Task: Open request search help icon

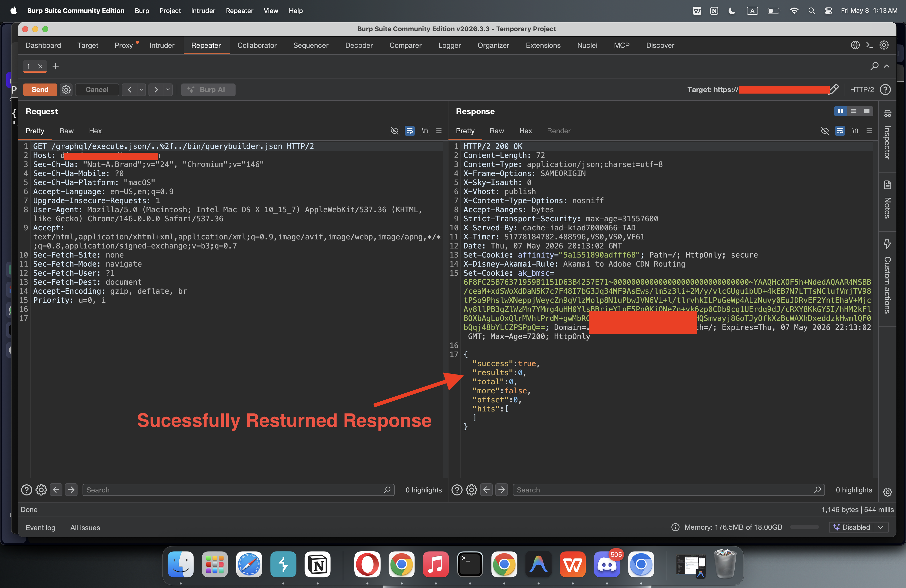Action: [26, 490]
